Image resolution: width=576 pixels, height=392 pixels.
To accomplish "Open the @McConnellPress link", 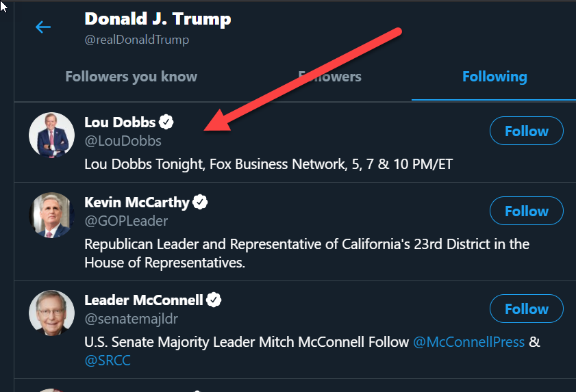I will point(468,341).
